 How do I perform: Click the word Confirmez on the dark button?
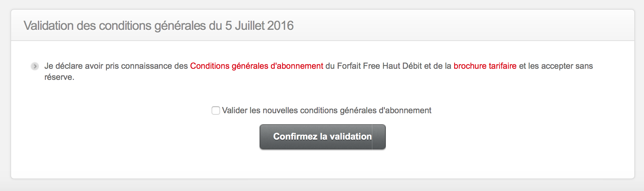(295, 136)
